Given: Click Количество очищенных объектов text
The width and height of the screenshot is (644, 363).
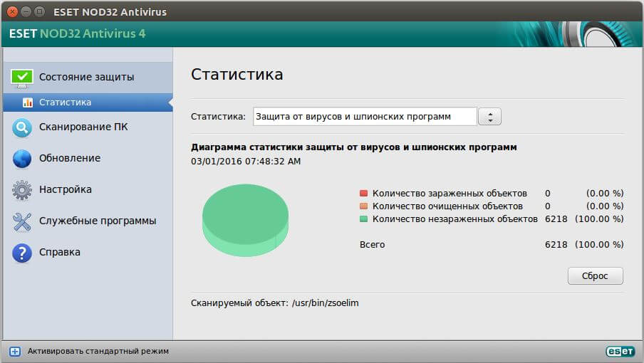Looking at the screenshot, I should pos(447,206).
